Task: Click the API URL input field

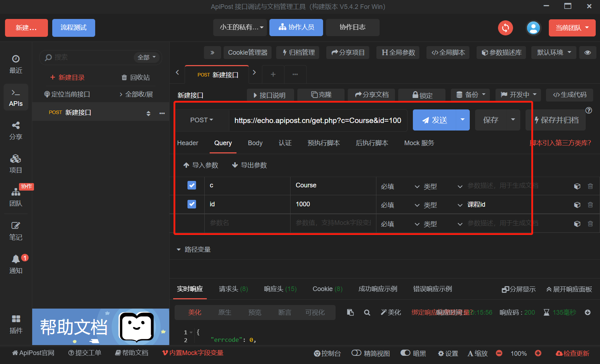Action: [318, 120]
